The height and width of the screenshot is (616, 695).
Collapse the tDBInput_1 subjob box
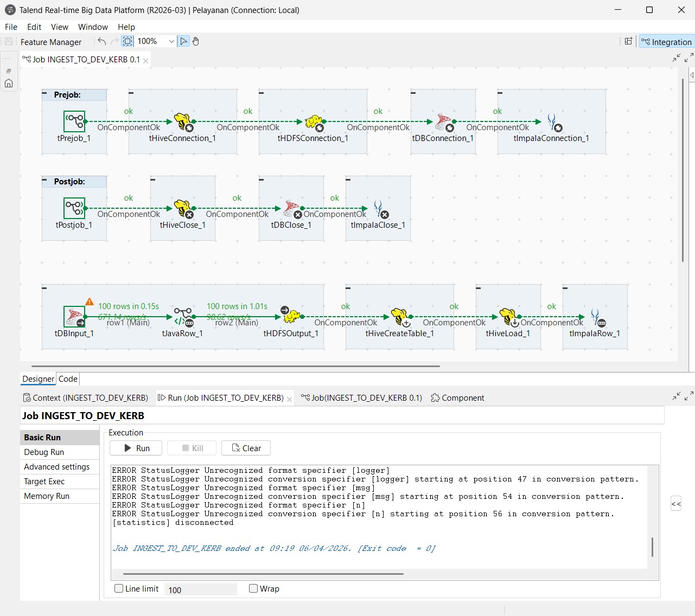click(x=44, y=288)
